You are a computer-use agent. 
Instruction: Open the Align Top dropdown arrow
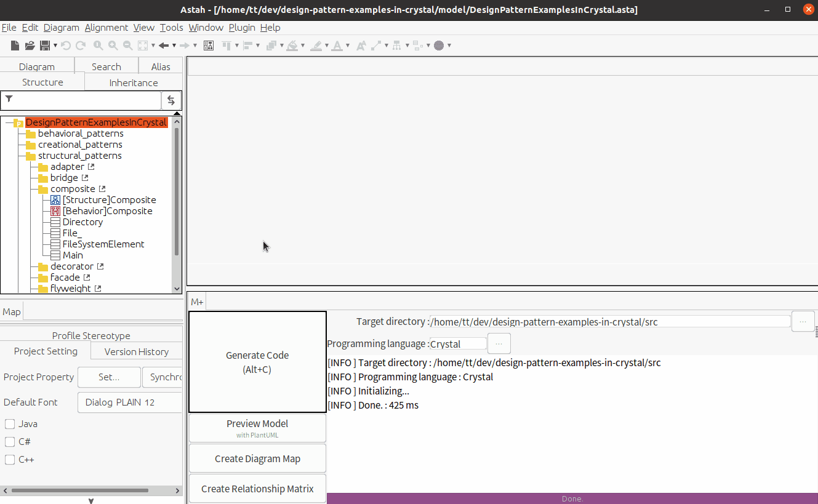237,46
